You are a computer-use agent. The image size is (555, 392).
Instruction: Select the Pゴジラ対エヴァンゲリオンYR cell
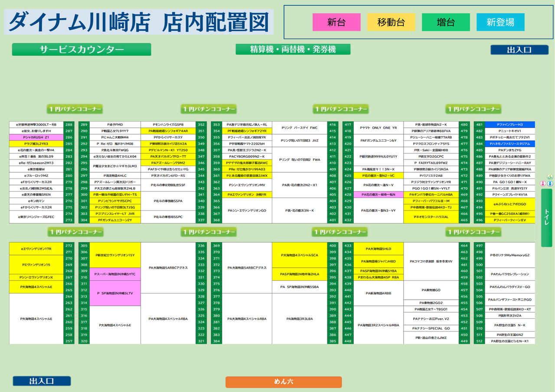(x=431, y=182)
